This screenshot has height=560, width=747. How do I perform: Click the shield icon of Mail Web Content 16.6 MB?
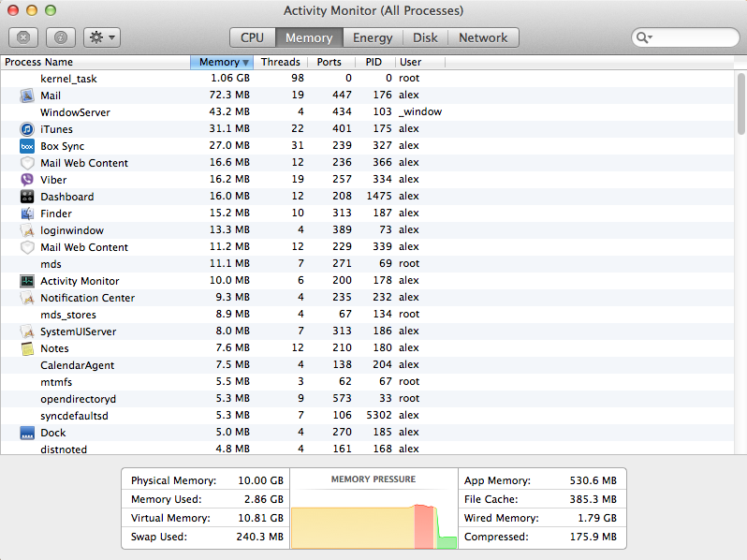coord(27,163)
